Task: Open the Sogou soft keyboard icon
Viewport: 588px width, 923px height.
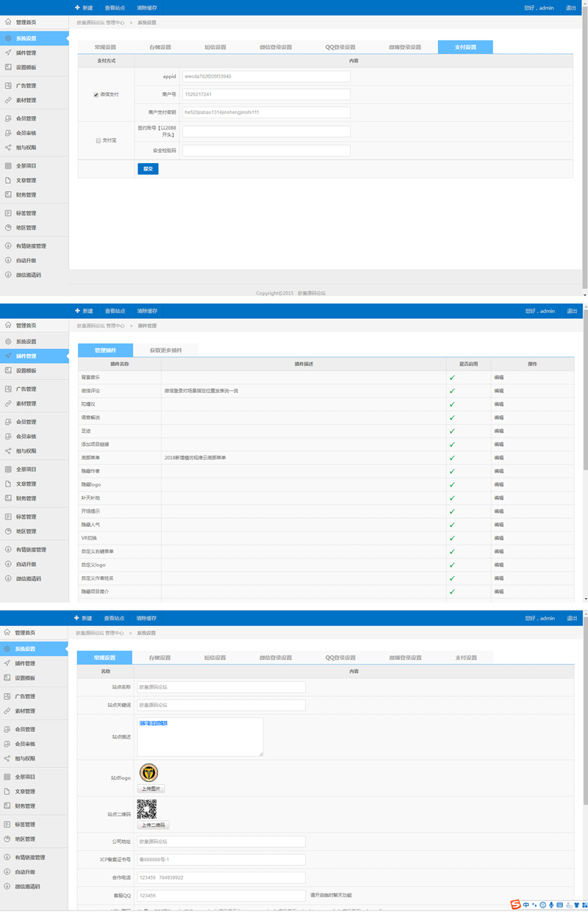Action: [560, 905]
